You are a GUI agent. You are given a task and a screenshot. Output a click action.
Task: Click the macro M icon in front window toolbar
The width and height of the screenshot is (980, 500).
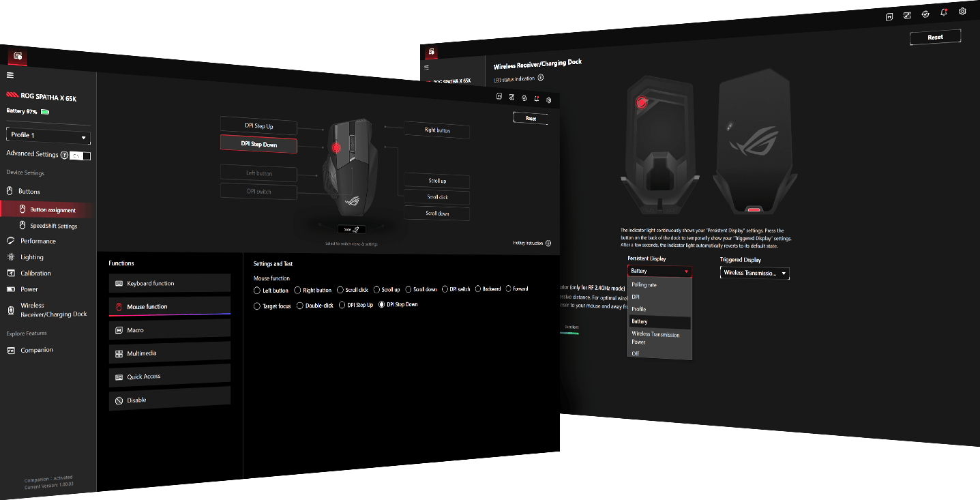[x=499, y=97]
